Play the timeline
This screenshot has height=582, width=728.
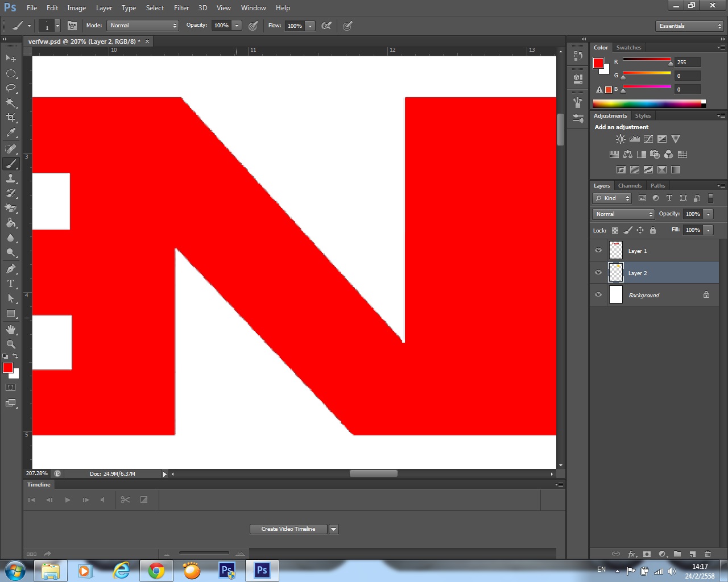pos(68,500)
